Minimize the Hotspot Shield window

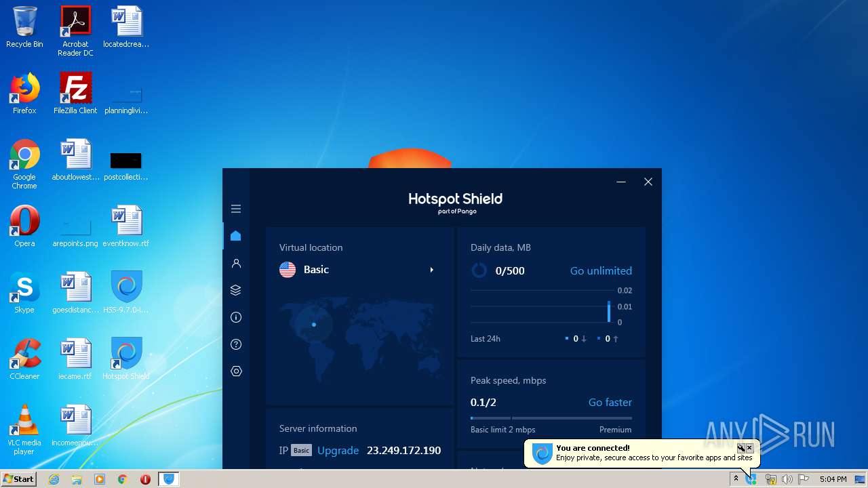[621, 182]
